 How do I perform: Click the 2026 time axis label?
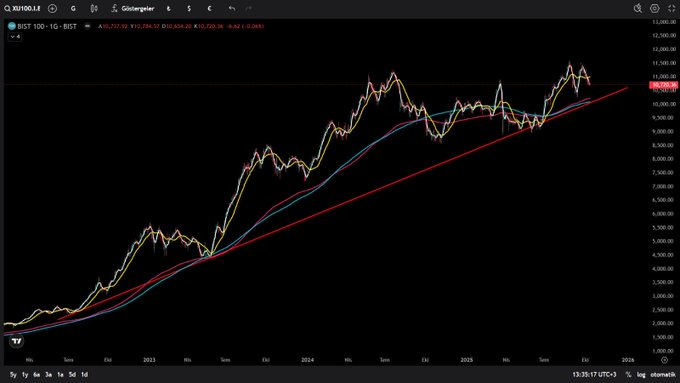point(628,360)
